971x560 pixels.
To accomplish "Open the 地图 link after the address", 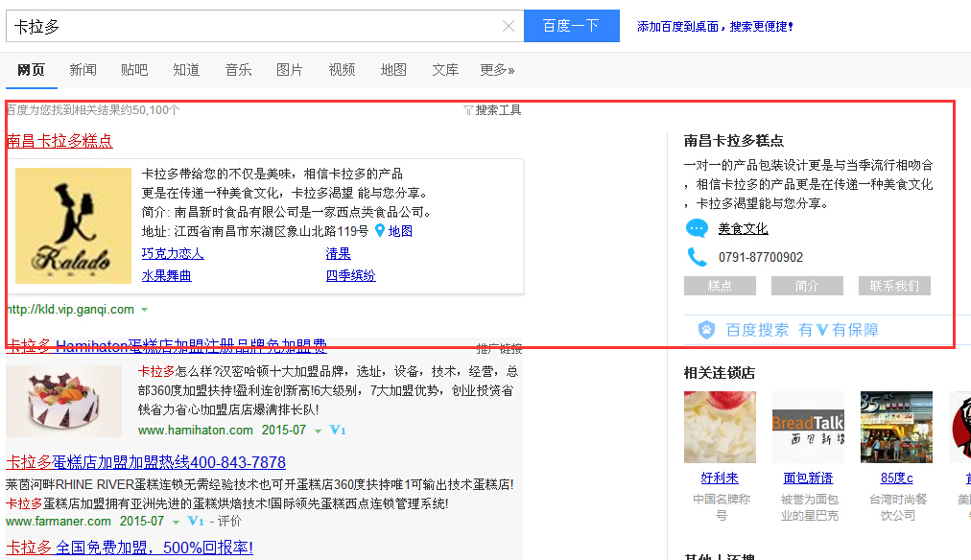I will [400, 231].
